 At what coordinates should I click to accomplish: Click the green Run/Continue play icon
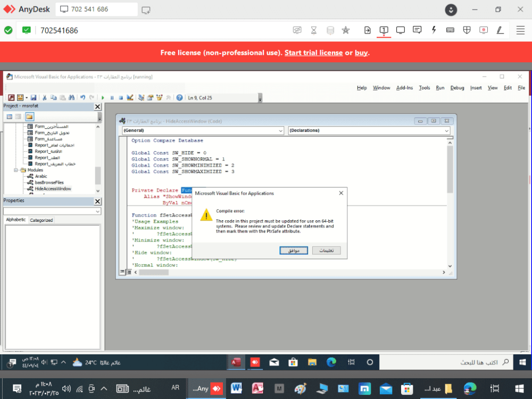[103, 98]
